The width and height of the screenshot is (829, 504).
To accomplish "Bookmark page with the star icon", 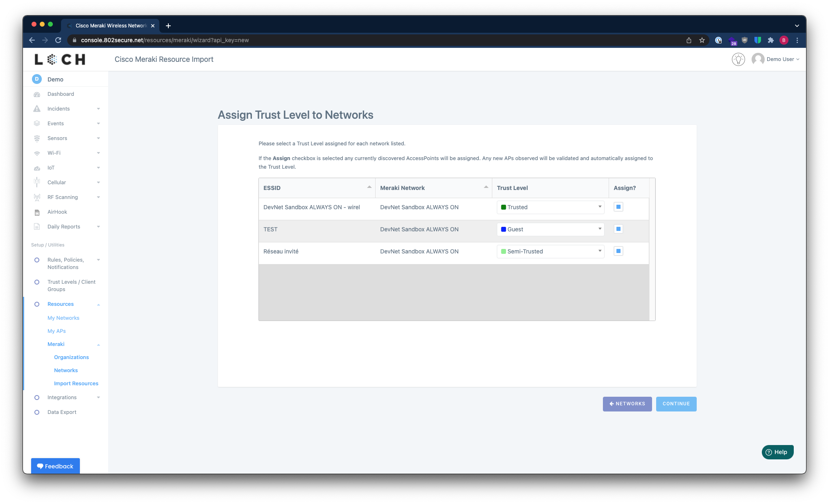I will click(x=702, y=40).
